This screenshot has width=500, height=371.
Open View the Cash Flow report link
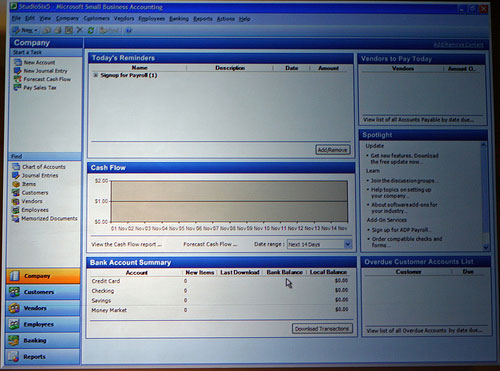coord(126,244)
